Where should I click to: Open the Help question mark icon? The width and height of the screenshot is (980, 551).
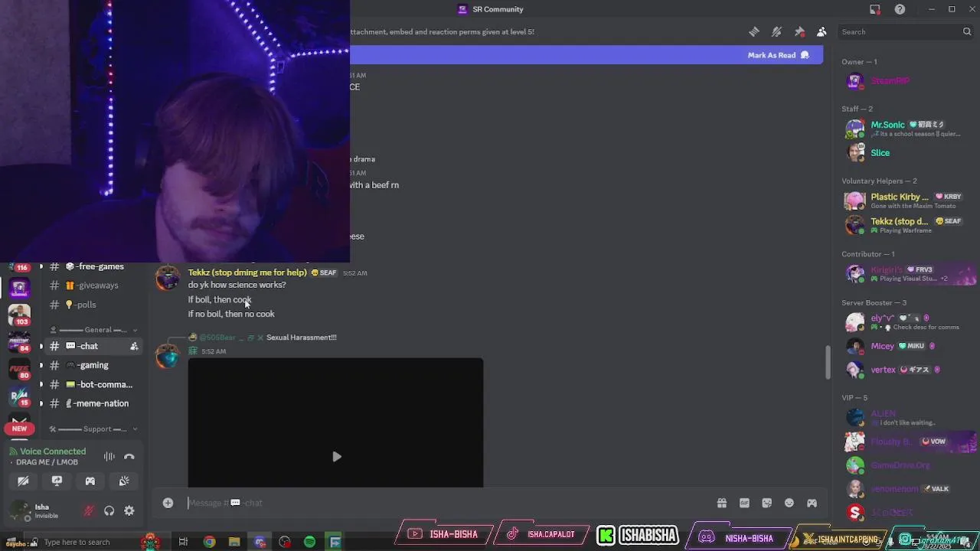coord(900,9)
